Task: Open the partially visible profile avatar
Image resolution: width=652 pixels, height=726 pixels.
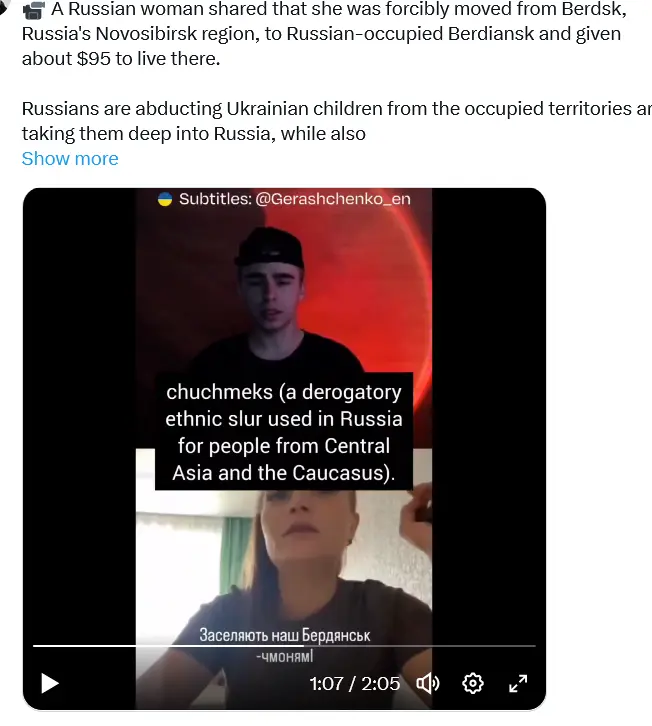Action: 5,7
